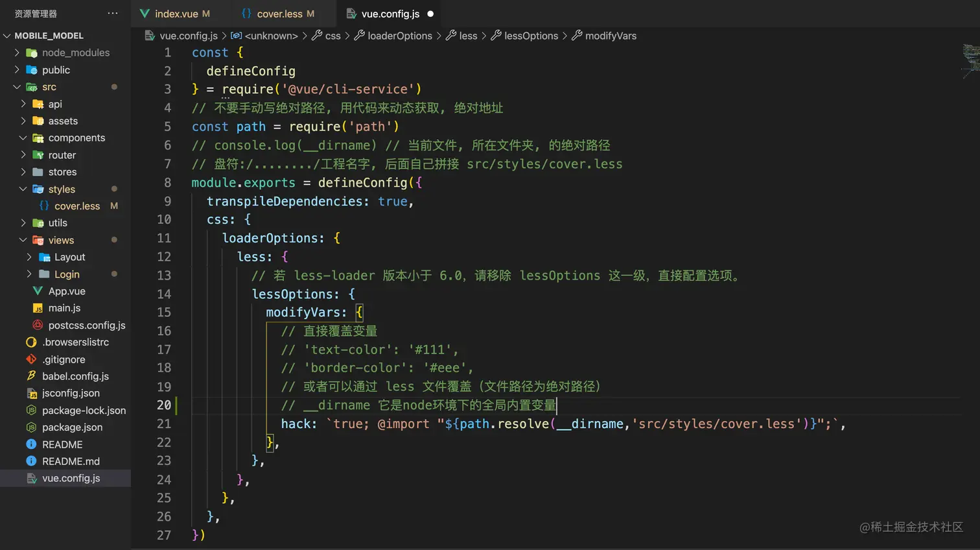This screenshot has width=980, height=550.
Task: Expand the node_modules folder chevron
Action: click(x=17, y=53)
